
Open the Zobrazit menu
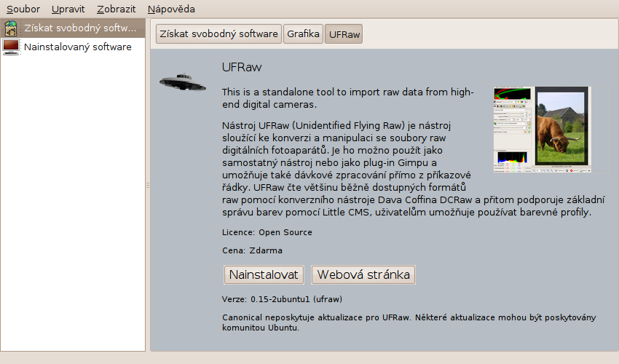pos(116,9)
